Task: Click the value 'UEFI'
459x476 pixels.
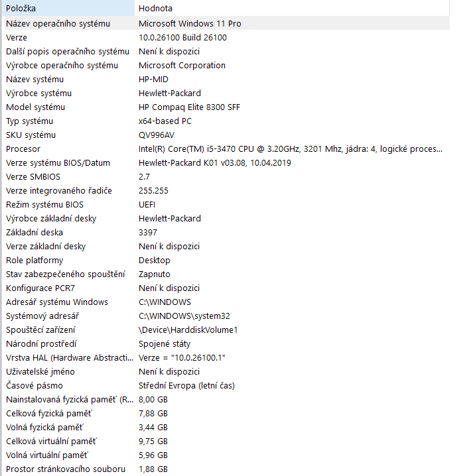Action: point(147,205)
